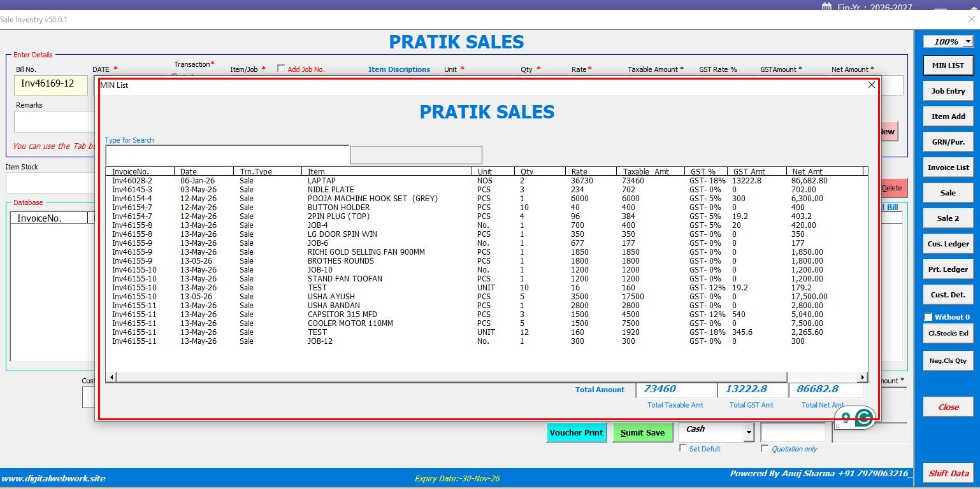Click the Cust. Det. button

pyautogui.click(x=948, y=295)
